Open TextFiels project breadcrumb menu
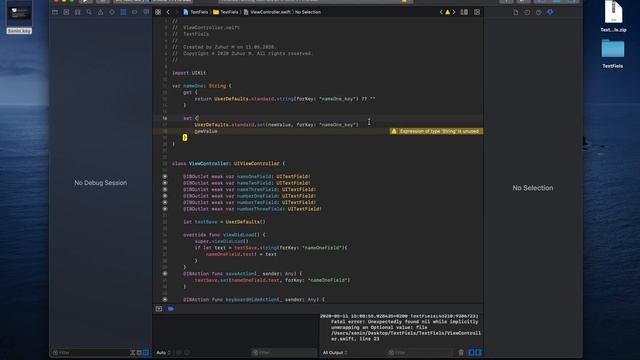640x360 pixels. [196, 12]
